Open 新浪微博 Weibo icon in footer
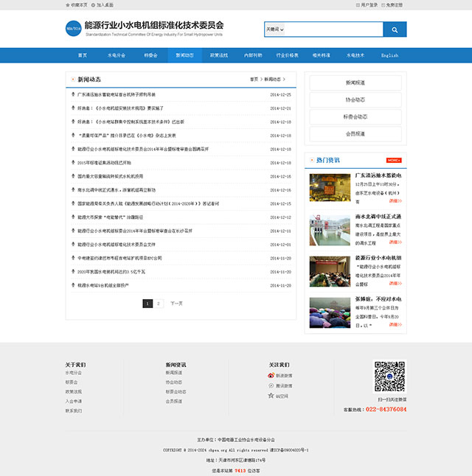 [x=271, y=375]
